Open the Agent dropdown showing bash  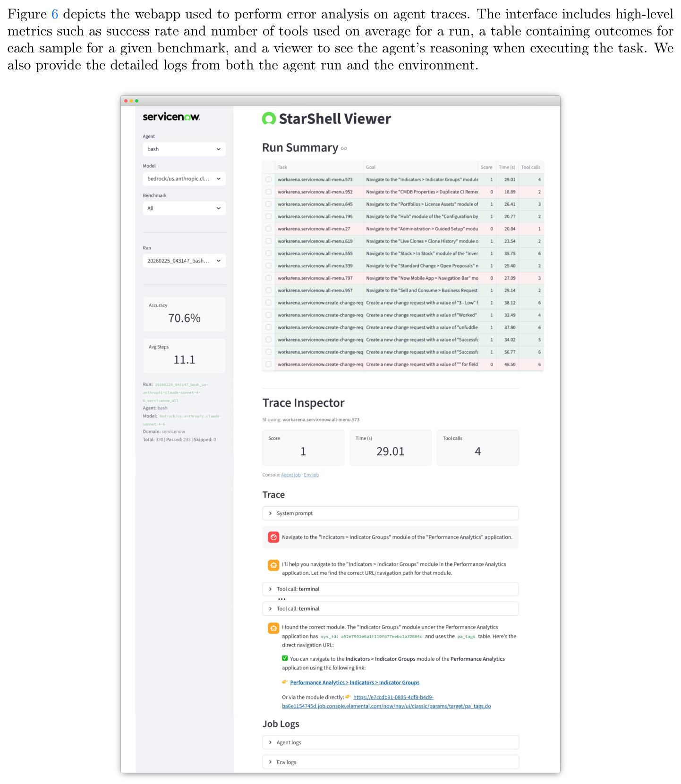184,149
